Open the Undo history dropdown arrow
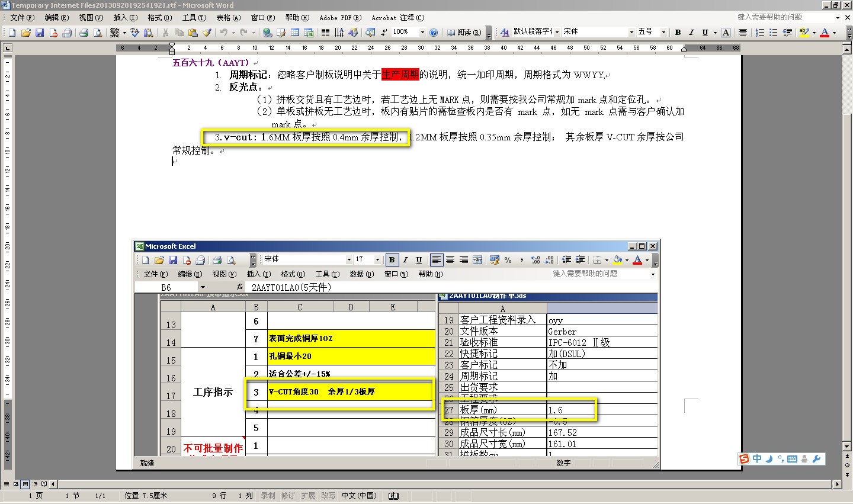The height and width of the screenshot is (504, 853). click(x=233, y=33)
